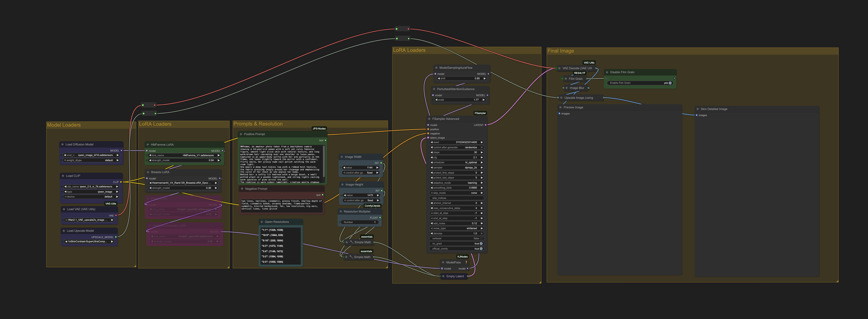Toggle Enable Film Grain from yes to no

[x=670, y=83]
